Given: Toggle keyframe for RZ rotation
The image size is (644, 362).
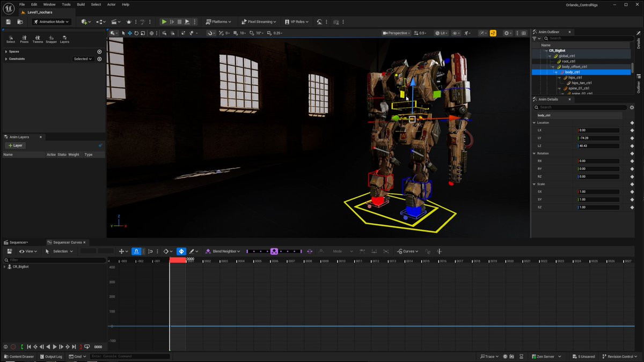Looking at the screenshot, I should (632, 176).
